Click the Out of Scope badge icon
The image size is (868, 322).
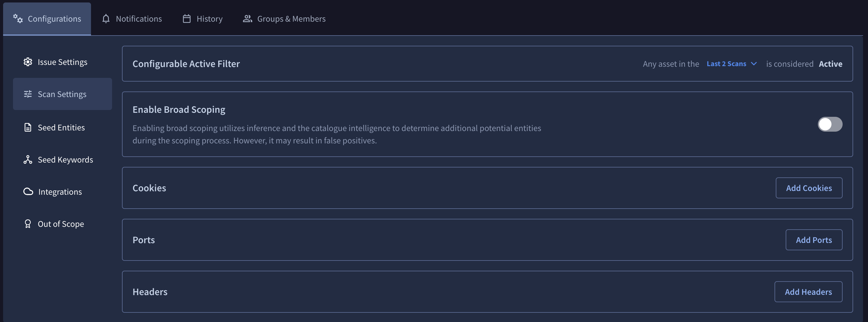tap(28, 224)
